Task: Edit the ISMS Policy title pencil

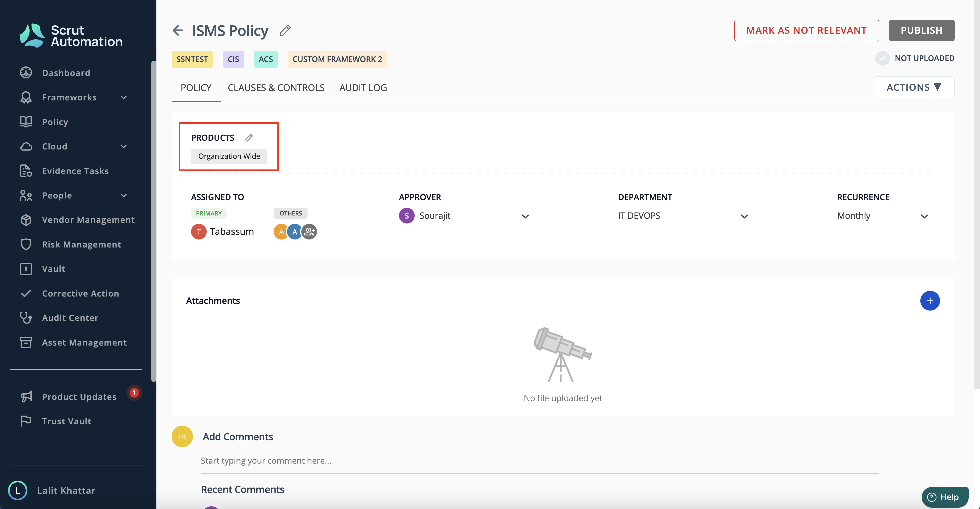Action: click(x=285, y=30)
